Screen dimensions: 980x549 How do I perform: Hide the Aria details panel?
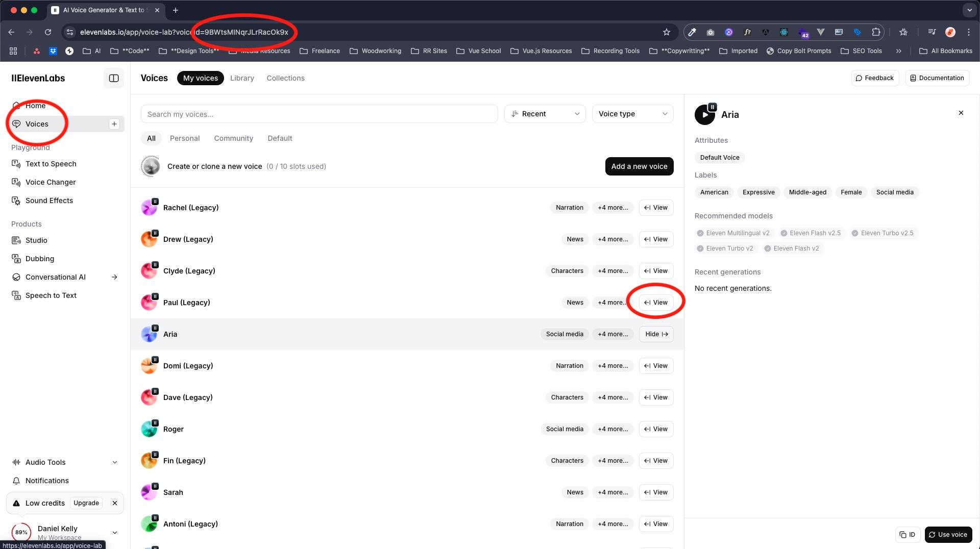coord(656,334)
